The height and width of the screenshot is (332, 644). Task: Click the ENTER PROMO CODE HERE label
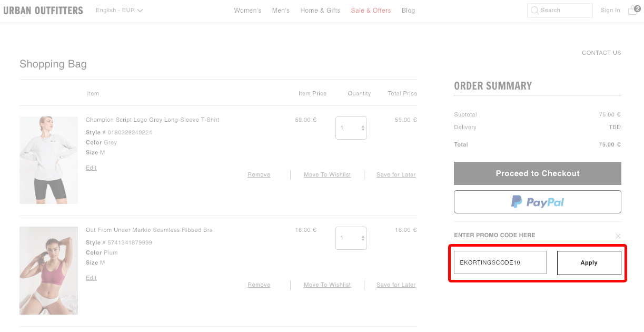[494, 235]
